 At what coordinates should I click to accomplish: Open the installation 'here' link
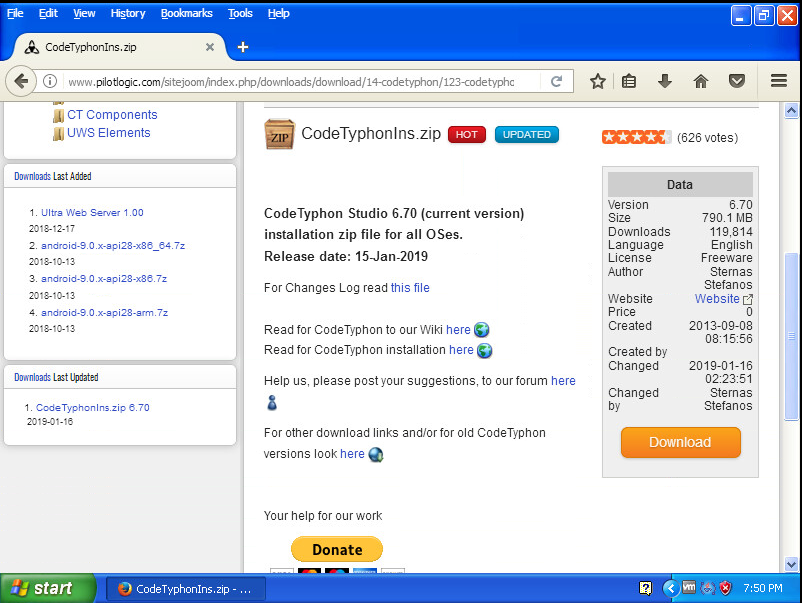point(461,350)
